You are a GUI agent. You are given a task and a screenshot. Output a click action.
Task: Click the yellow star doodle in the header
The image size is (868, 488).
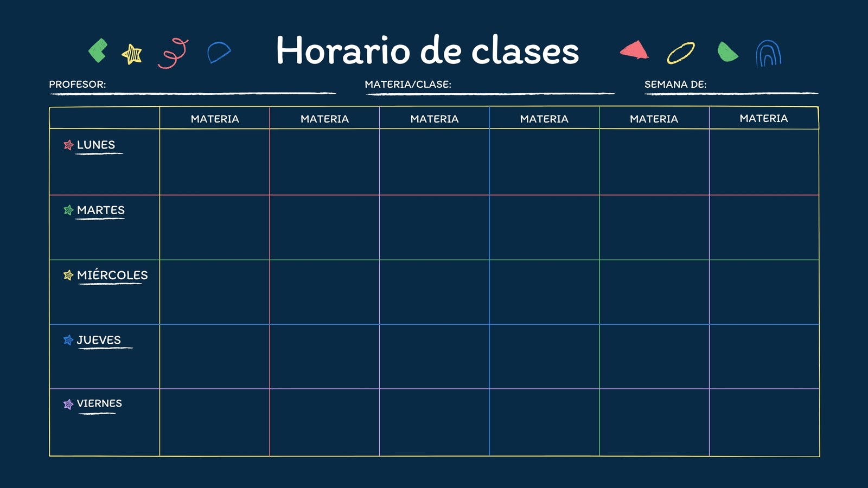(132, 54)
